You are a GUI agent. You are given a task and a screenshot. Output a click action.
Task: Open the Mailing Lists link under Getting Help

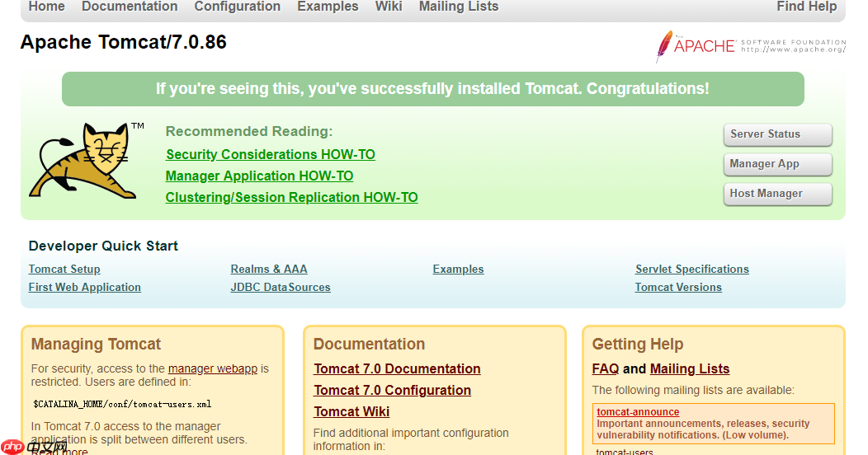[x=690, y=368]
